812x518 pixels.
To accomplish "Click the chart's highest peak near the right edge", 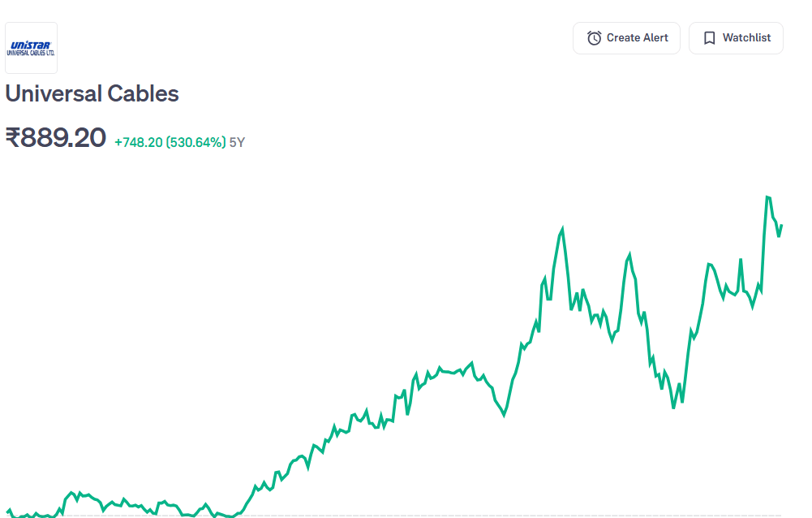I will tap(767, 197).
